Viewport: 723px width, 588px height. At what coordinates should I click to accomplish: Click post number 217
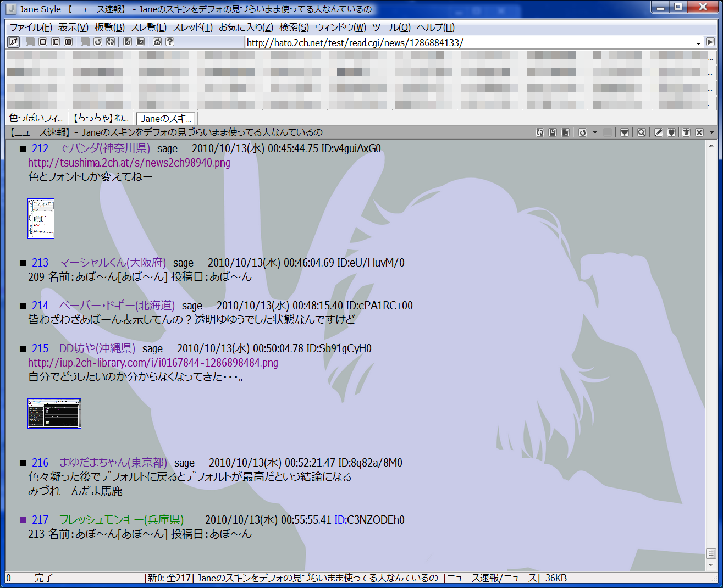40,520
